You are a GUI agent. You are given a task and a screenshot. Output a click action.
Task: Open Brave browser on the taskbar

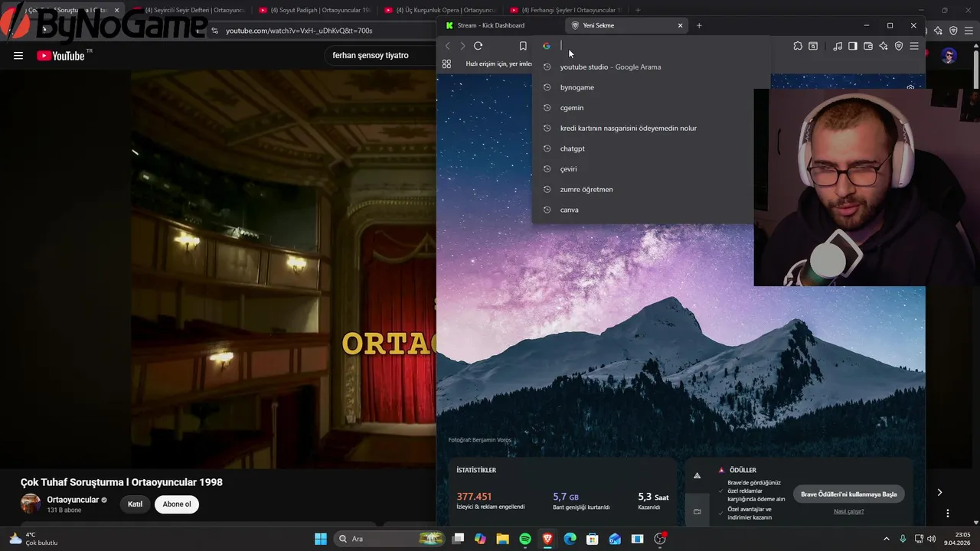[x=547, y=539]
